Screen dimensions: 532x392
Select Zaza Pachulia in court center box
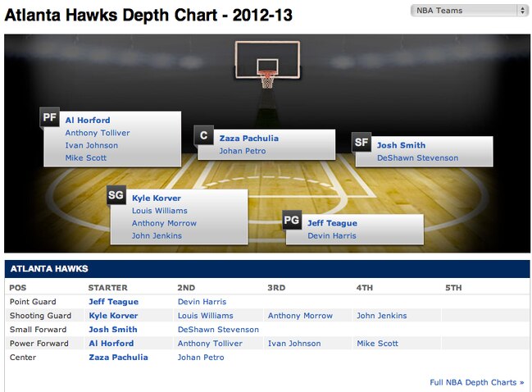pos(248,138)
